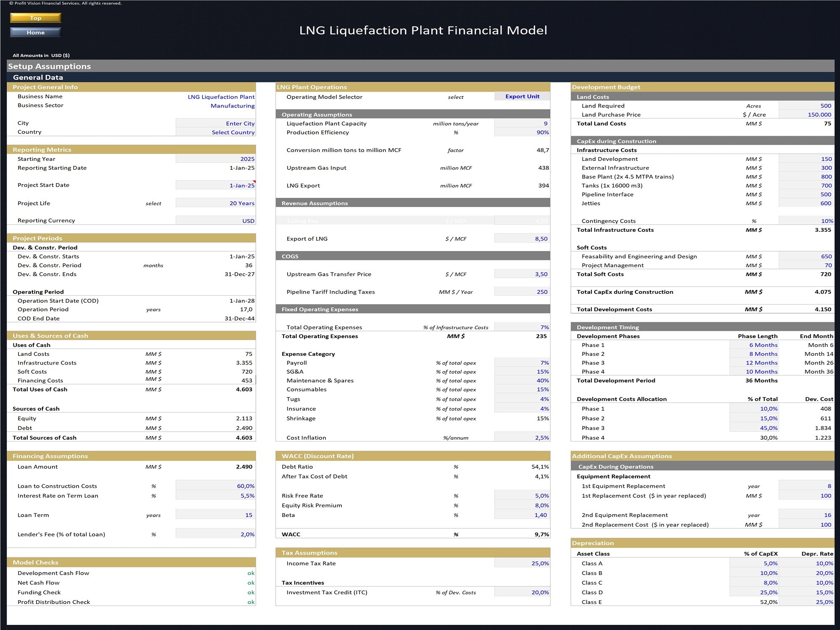Image resolution: width=840 pixels, height=630 pixels.
Task: Open the Operating Model Selector Export Unit dropdown
Action: (522, 96)
